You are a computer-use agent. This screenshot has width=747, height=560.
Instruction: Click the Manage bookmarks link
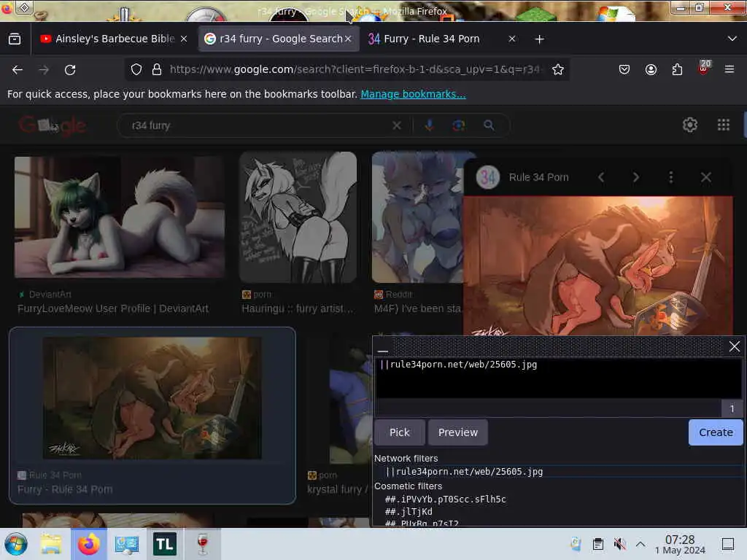413,94
